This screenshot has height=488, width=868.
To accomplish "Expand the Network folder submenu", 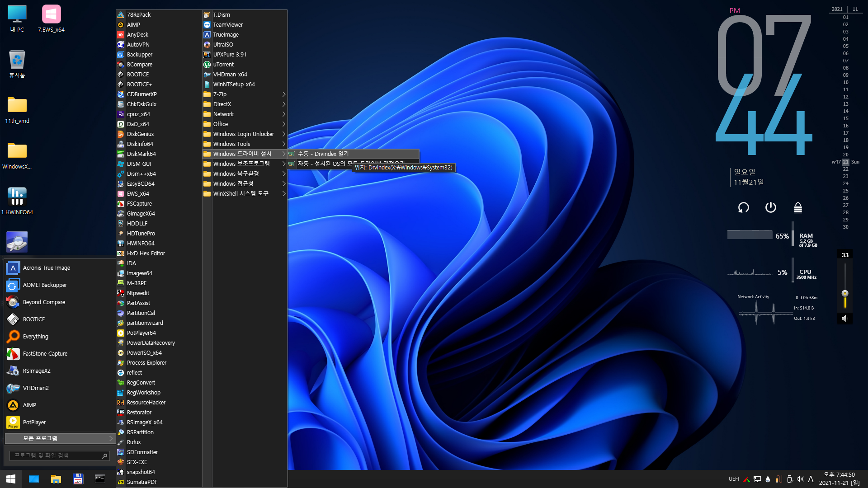I will point(245,114).
